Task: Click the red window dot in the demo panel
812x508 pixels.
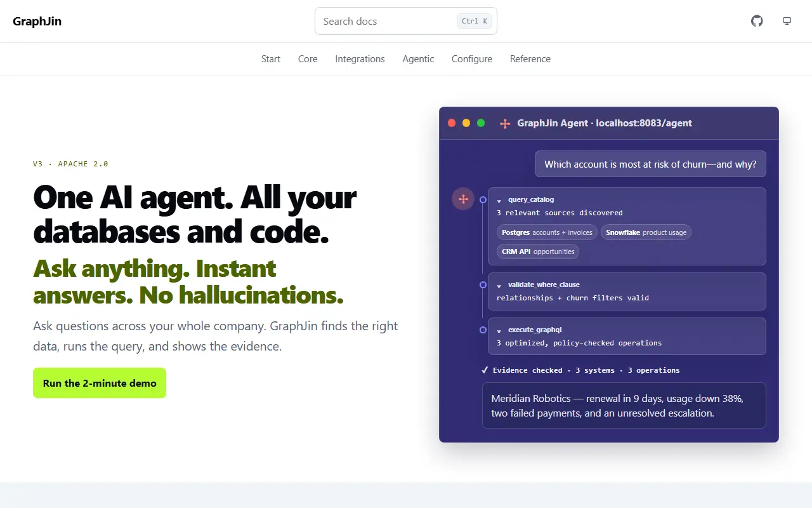Action: [452, 123]
